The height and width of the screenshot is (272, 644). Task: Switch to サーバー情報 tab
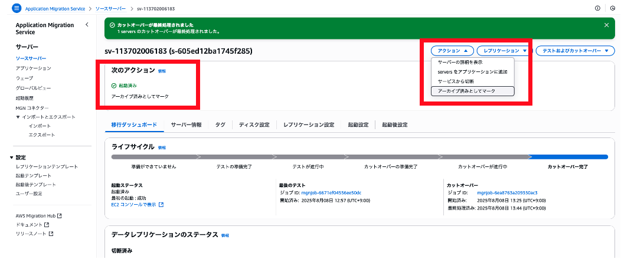coord(186,124)
